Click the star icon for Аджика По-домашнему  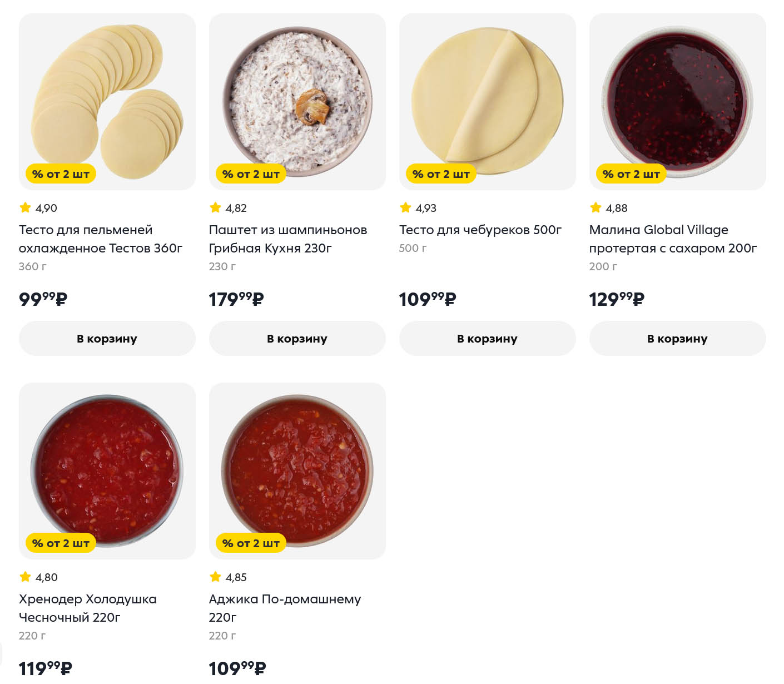click(x=215, y=577)
